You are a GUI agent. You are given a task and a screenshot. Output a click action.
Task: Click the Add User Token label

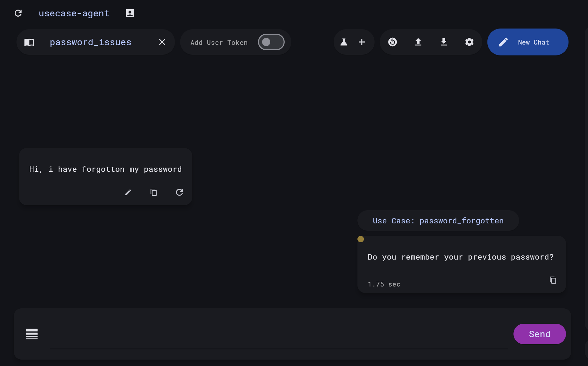click(219, 43)
